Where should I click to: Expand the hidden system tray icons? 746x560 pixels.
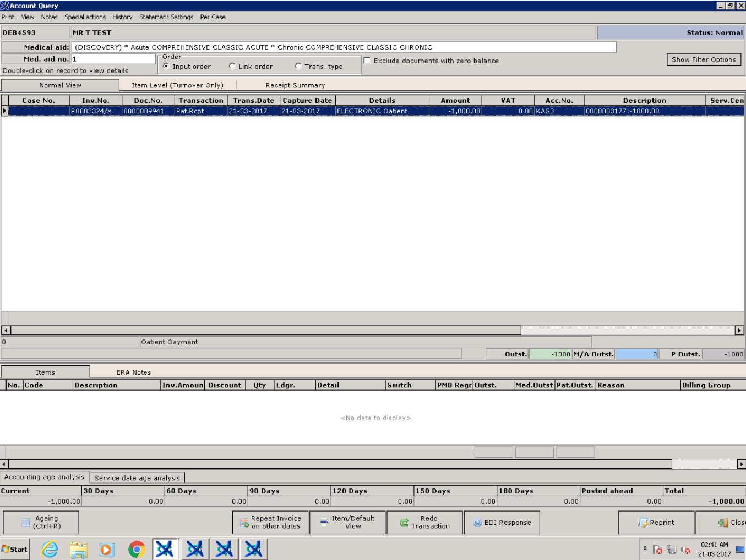pyautogui.click(x=645, y=548)
